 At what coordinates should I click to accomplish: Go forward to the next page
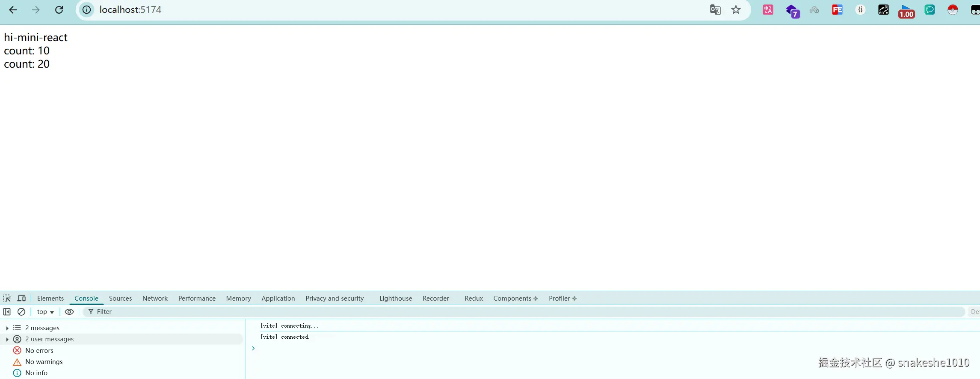pyautogui.click(x=36, y=10)
